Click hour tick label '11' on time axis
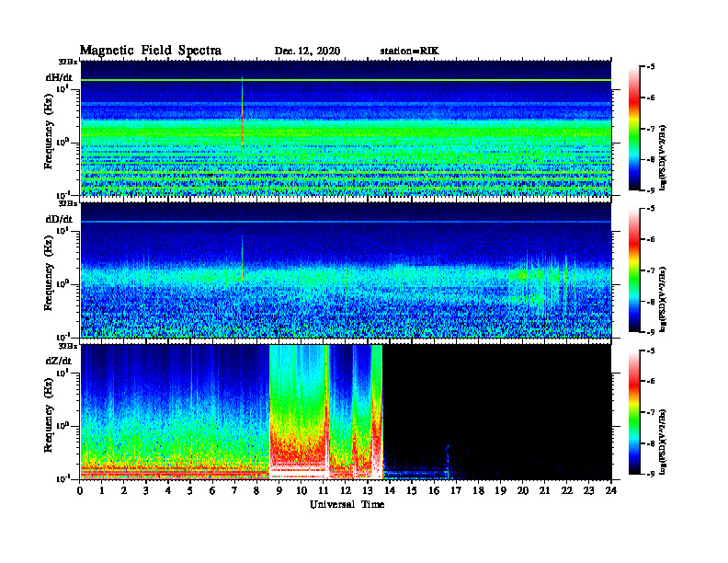The image size is (728, 563). point(324,490)
